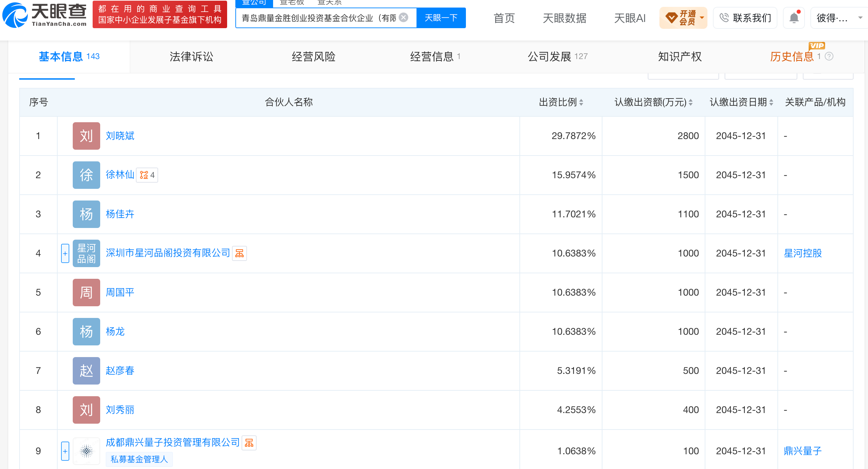The height and width of the screenshot is (469, 868).
Task: Open 天眼AI in top navigation
Action: pos(630,18)
